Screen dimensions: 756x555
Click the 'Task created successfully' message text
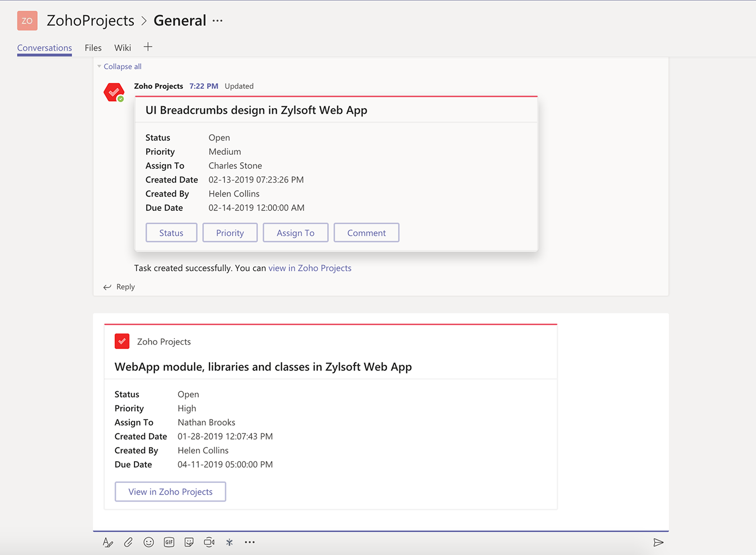coord(201,268)
